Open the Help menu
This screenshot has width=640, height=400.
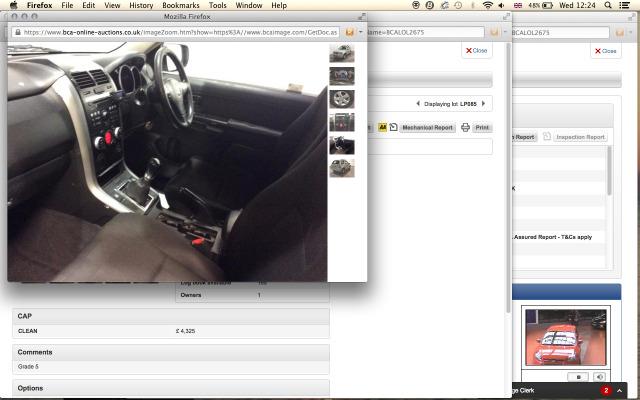(279, 5)
